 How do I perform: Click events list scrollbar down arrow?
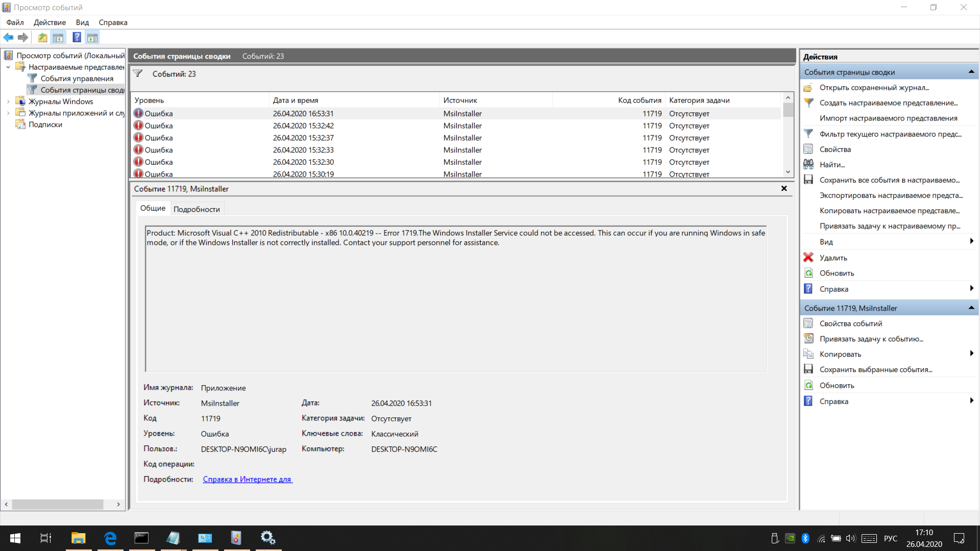click(x=788, y=172)
